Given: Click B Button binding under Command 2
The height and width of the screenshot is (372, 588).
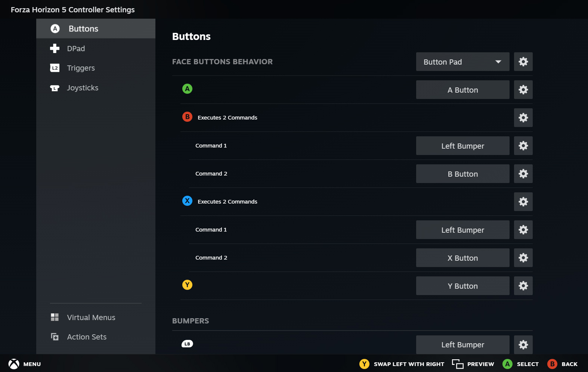Looking at the screenshot, I should [x=462, y=174].
